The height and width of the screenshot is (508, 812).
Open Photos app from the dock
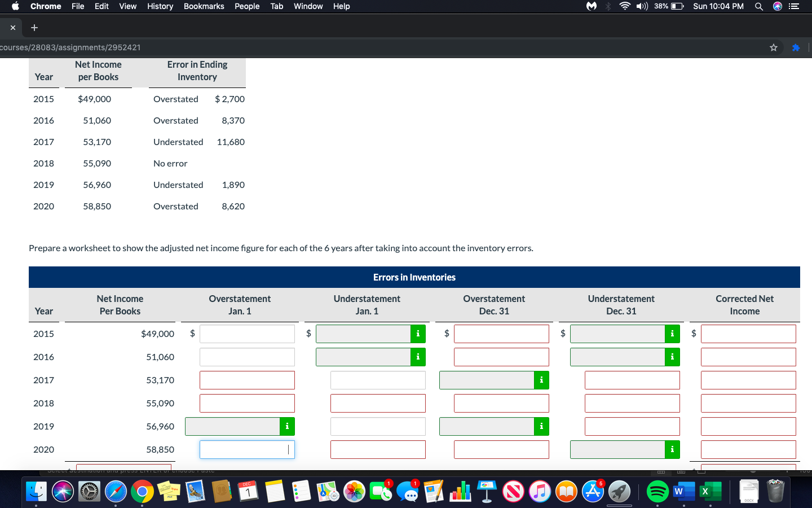pos(355,492)
